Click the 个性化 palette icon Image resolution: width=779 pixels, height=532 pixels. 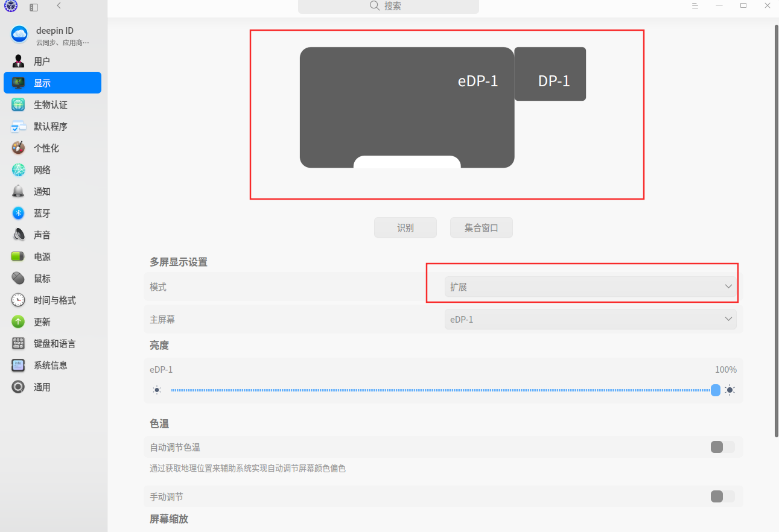pyautogui.click(x=18, y=148)
